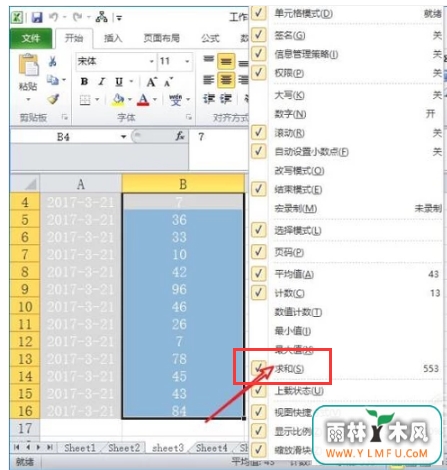Screen dimensions: 447x470
Task: Decrease font size with small A icon
Action: (x=168, y=82)
